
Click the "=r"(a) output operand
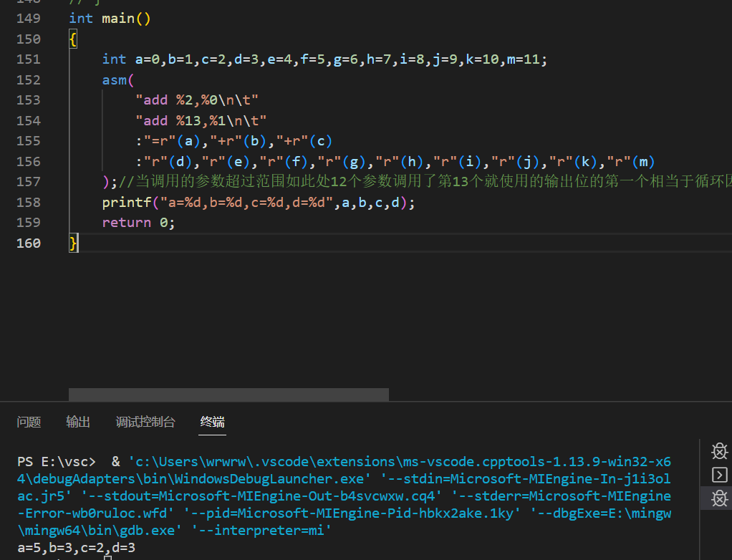[173, 141]
